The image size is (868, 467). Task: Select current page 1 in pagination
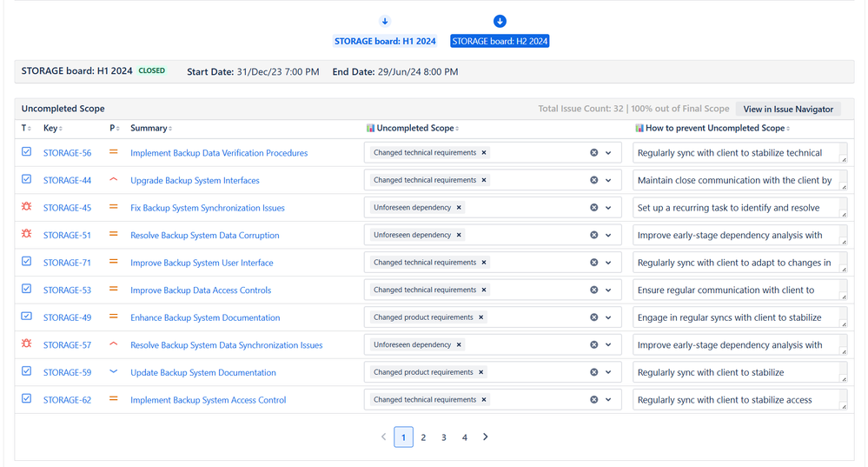click(403, 437)
